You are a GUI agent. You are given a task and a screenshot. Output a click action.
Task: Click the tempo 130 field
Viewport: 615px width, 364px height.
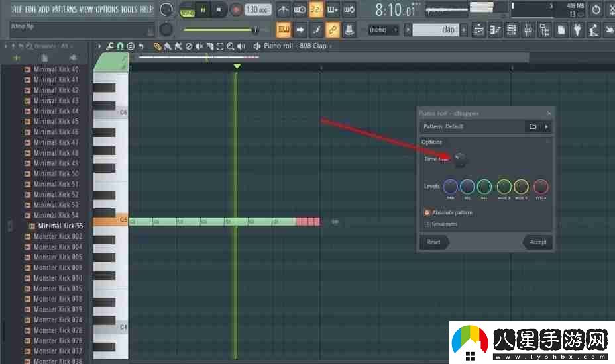[x=258, y=9]
